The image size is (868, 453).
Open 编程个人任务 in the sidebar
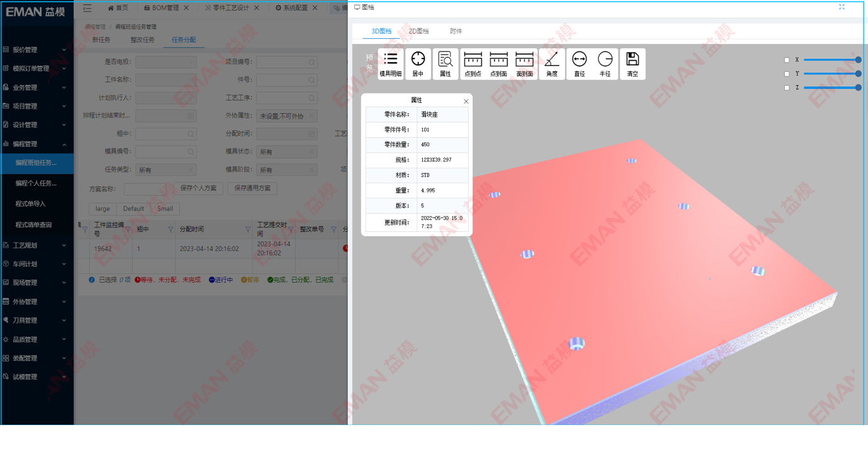pyautogui.click(x=37, y=183)
